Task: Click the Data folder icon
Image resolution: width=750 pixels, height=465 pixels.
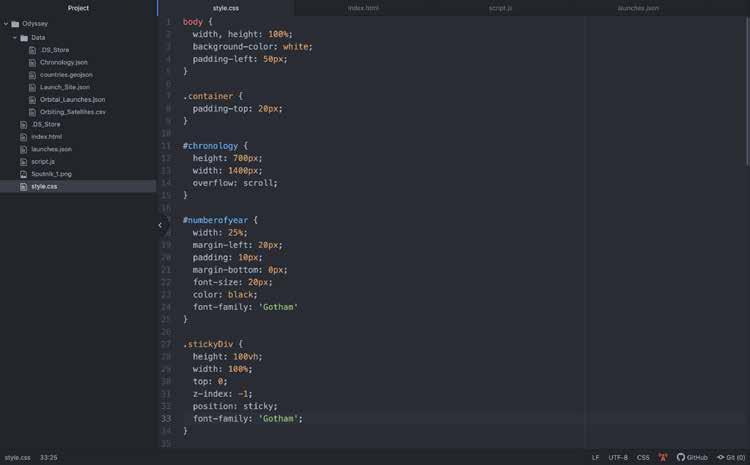Action: click(24, 38)
